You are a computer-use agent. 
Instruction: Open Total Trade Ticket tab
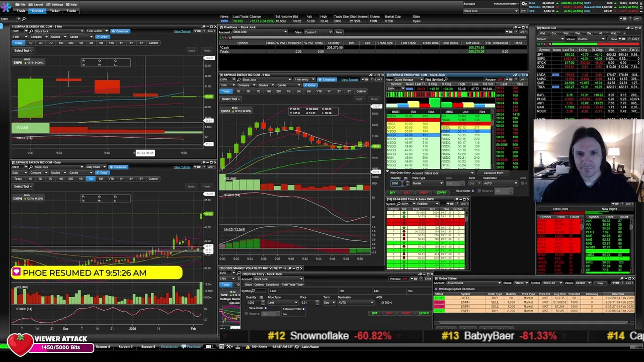coord(292,285)
